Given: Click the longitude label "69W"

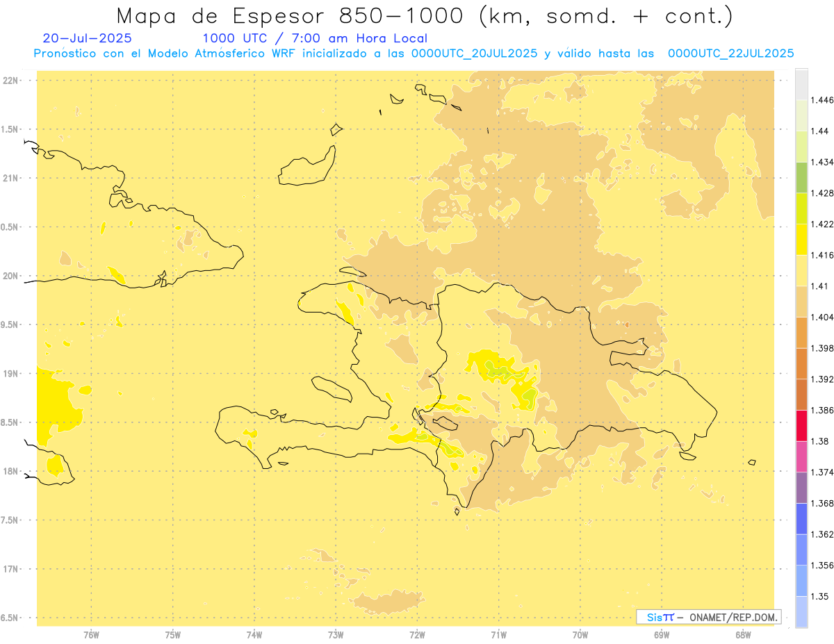Looking at the screenshot, I should click(662, 635).
